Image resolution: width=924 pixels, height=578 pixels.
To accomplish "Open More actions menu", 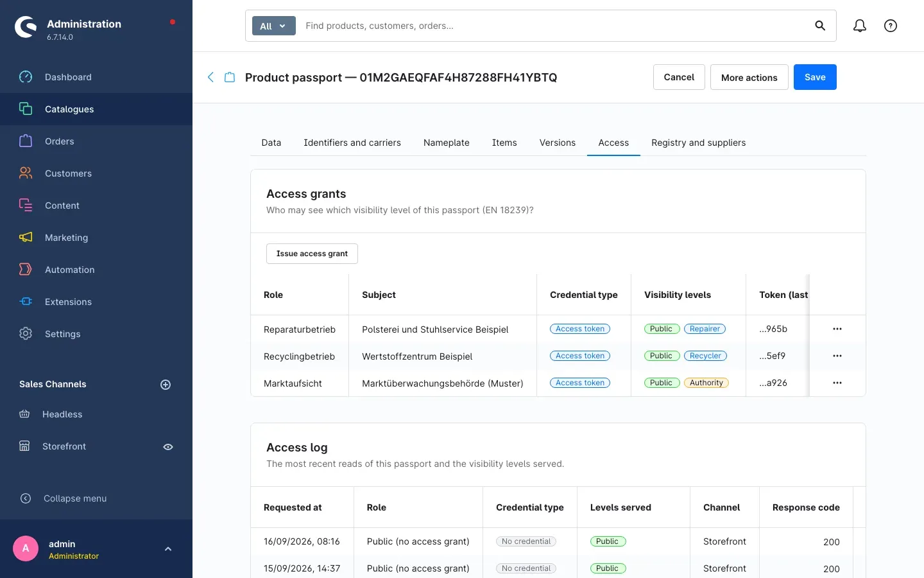I will 749,77.
